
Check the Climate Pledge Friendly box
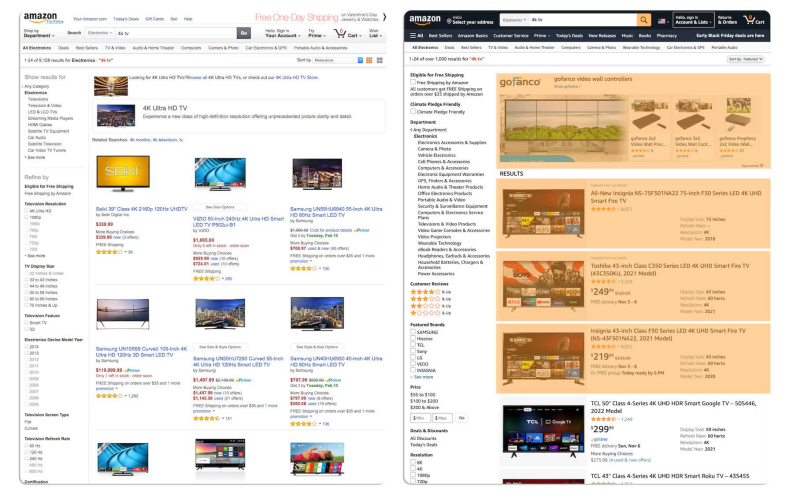coord(414,111)
